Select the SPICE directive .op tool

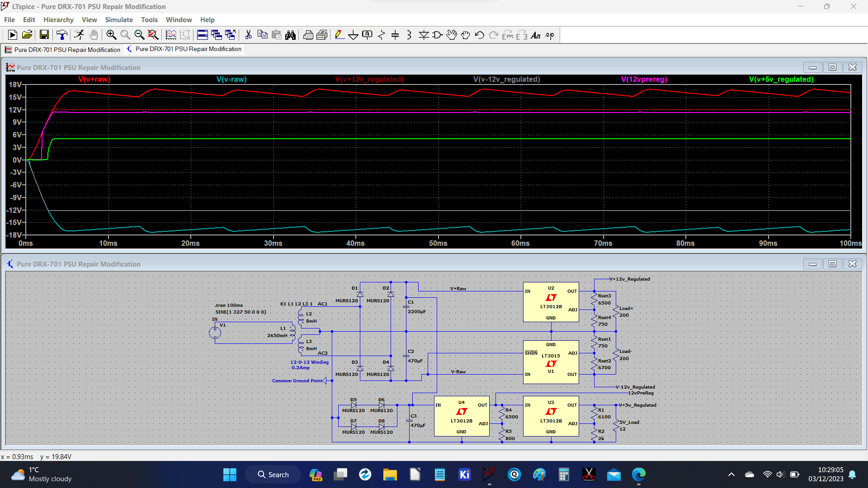(550, 35)
